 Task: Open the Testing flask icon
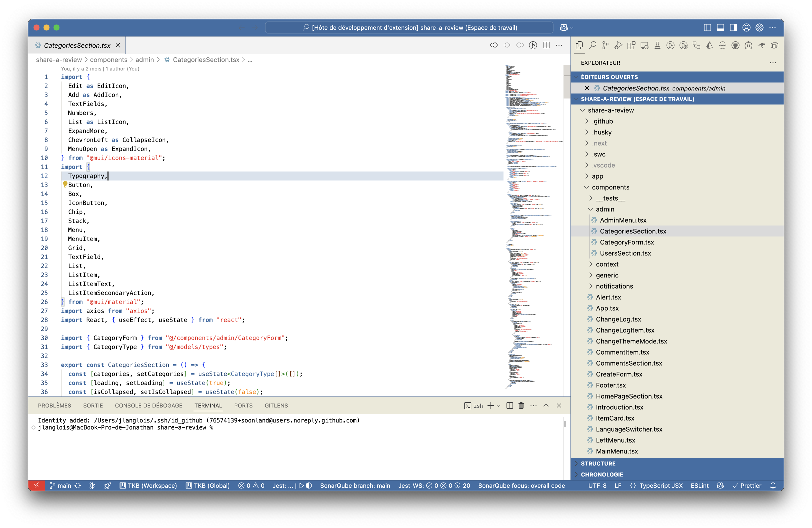pyautogui.click(x=657, y=45)
